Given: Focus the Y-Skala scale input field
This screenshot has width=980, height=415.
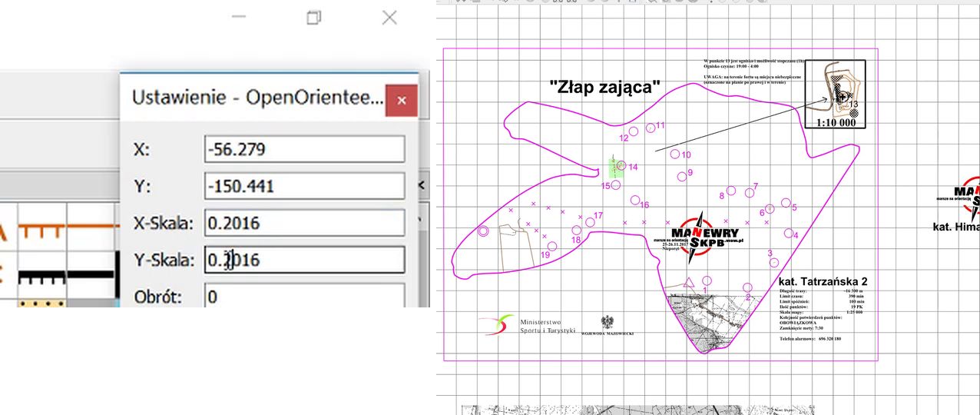Looking at the screenshot, I should [x=305, y=260].
